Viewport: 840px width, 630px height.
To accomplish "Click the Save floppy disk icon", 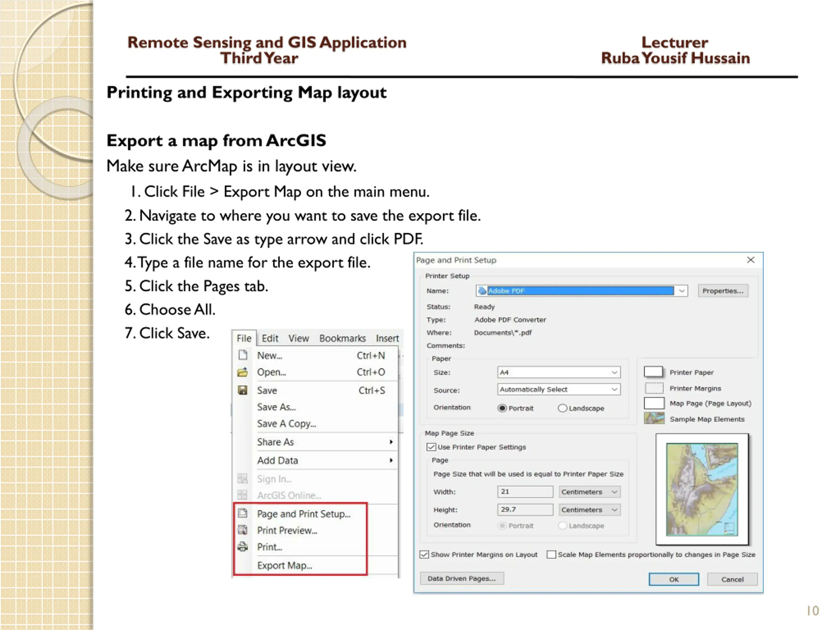I will (243, 390).
